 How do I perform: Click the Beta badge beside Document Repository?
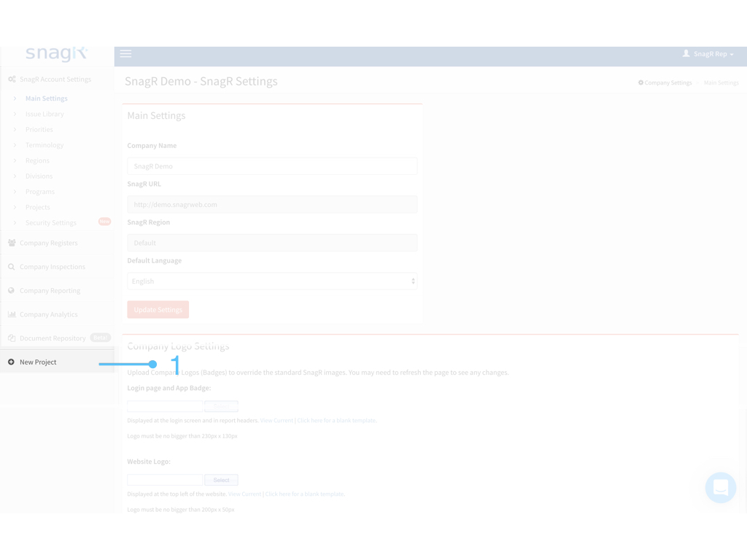[101, 337]
